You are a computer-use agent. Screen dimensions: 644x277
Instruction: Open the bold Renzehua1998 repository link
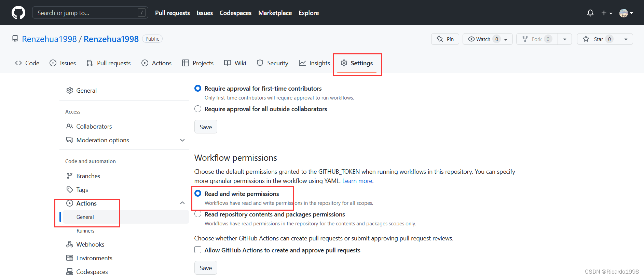(x=111, y=39)
